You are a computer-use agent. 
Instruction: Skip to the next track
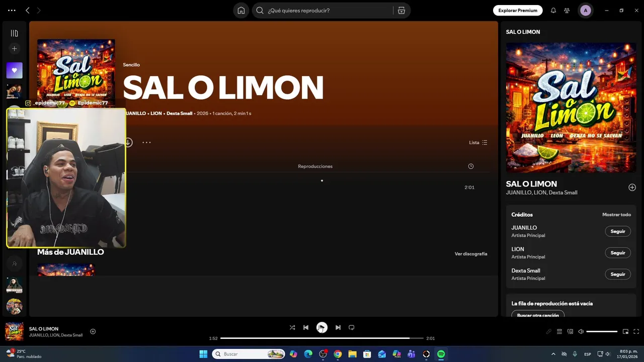pos(338,327)
